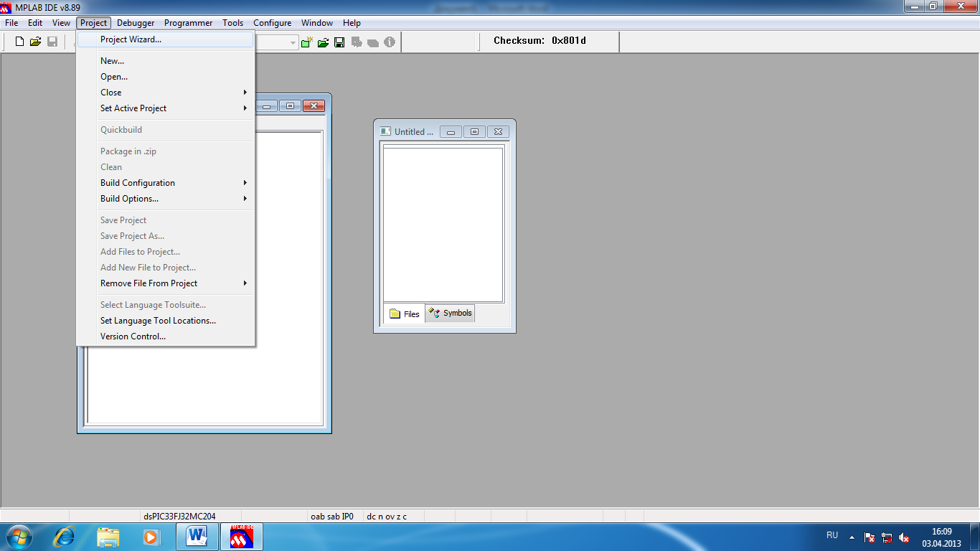Open the View menu

tap(61, 23)
